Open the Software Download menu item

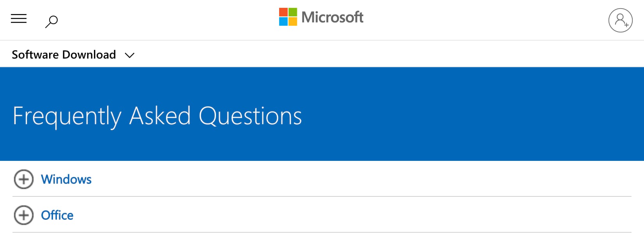64,55
